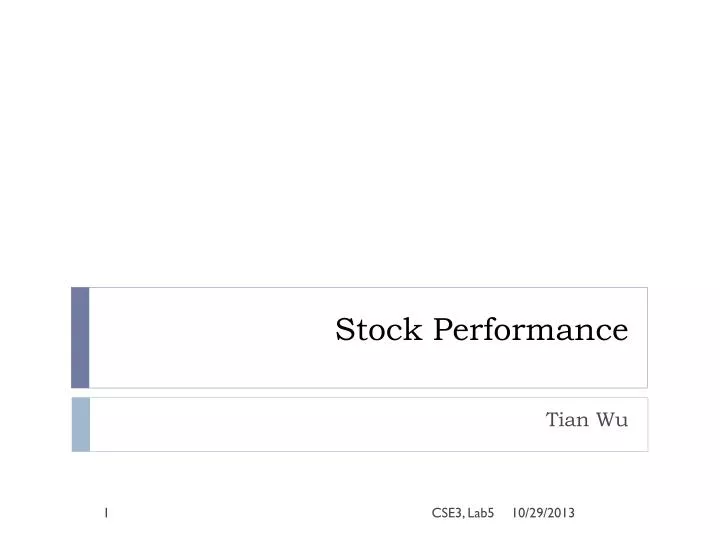
Task: Select the light blue subtitle accent bar
Action: [x=81, y=424]
